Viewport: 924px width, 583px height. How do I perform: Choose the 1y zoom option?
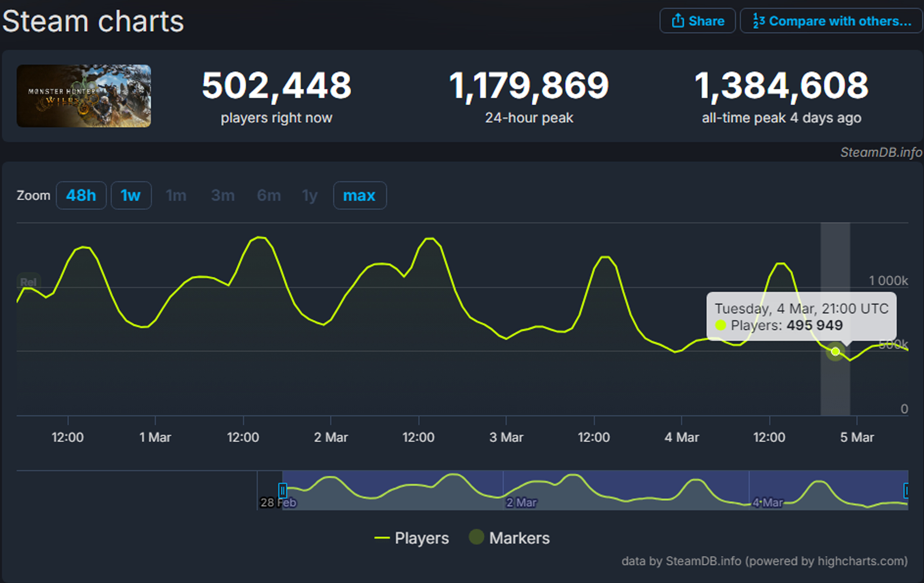pos(310,196)
